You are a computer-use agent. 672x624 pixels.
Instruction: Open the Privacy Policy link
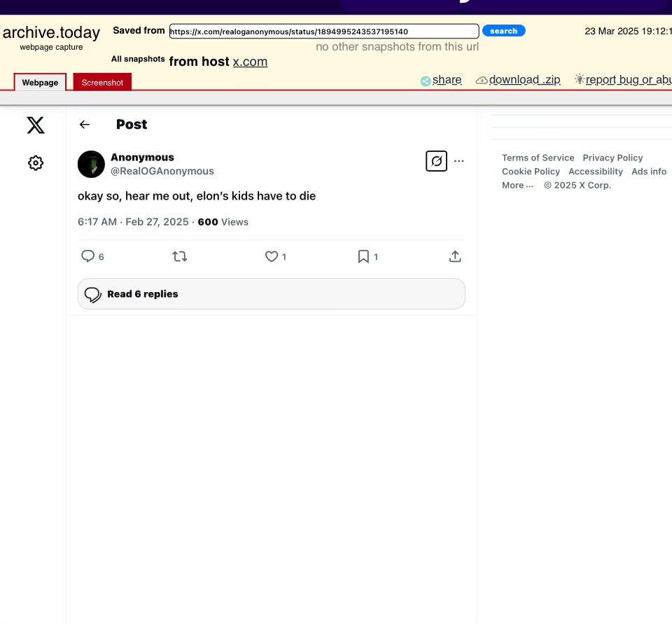[612, 158]
